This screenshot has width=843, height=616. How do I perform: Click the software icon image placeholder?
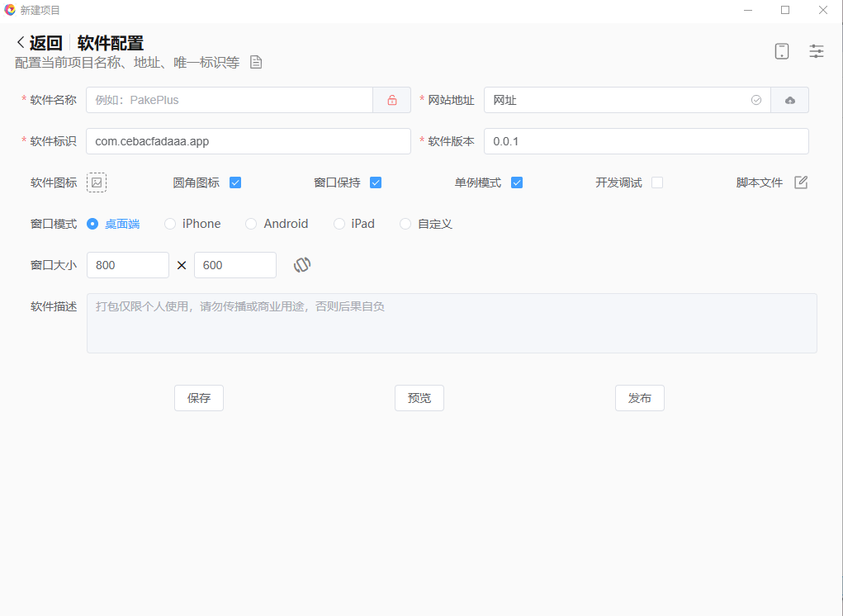[97, 182]
